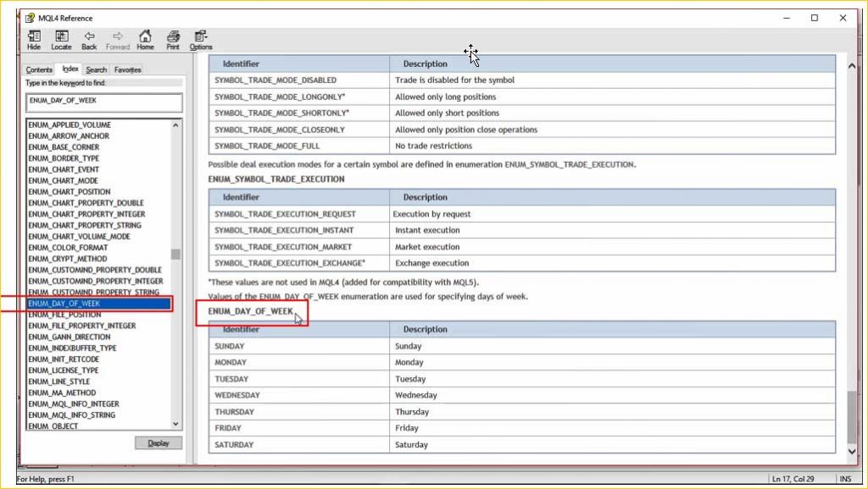The image size is (868, 489).
Task: Select ENUM_MA_METHOD entry
Action: pyautogui.click(x=62, y=392)
